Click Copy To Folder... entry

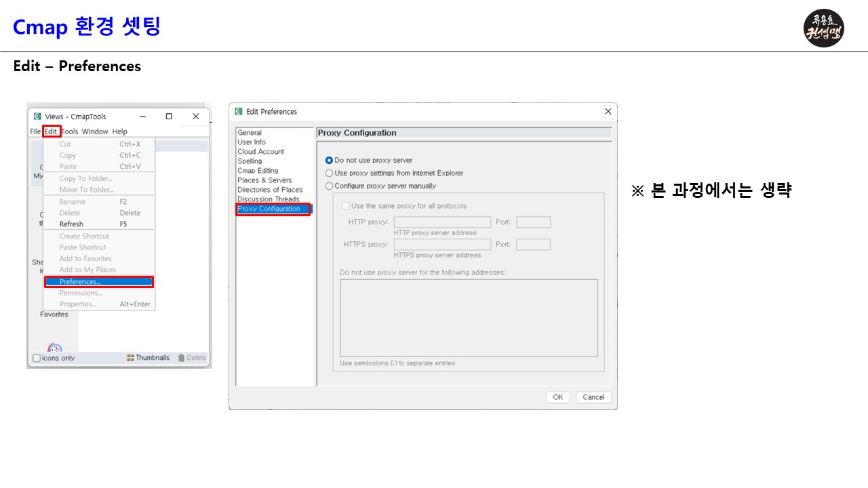[x=99, y=179]
